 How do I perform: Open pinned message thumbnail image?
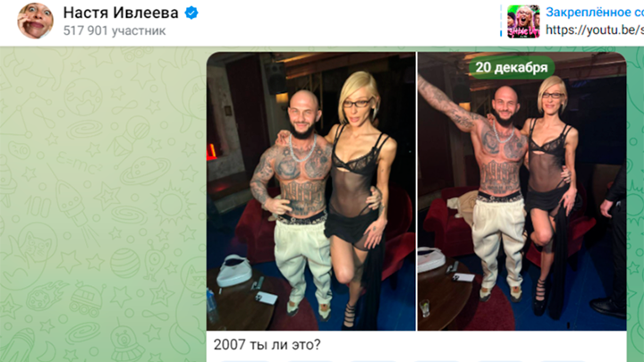(523, 21)
